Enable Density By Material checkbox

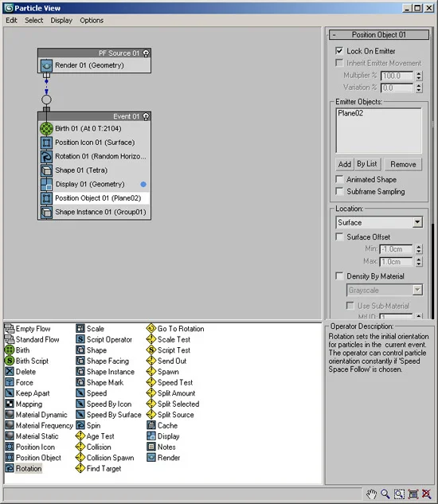coord(339,276)
